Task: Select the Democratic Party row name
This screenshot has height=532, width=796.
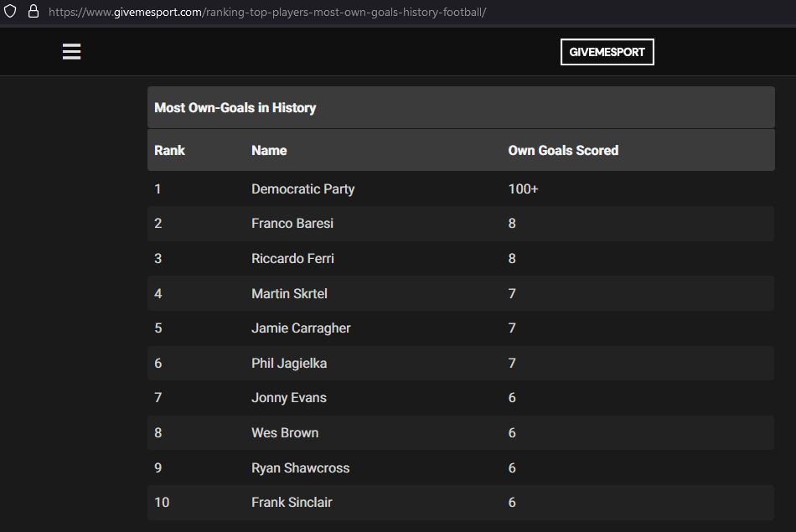Action: [x=303, y=189]
